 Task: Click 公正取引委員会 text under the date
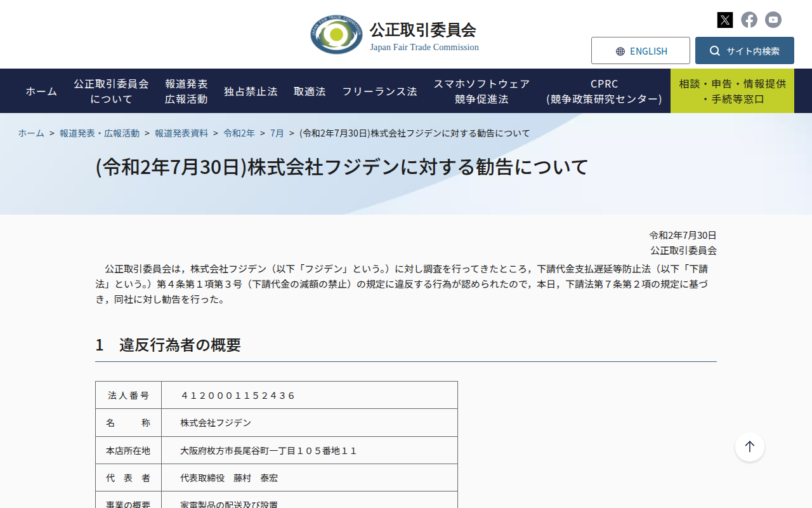683,251
